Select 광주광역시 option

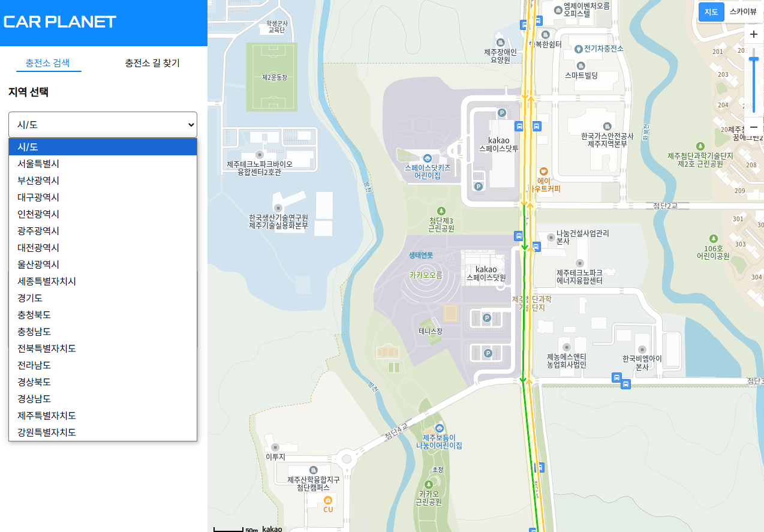[x=103, y=231]
